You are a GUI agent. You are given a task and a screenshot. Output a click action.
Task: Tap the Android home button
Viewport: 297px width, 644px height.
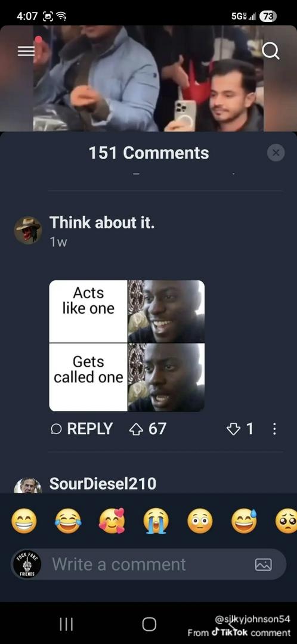click(x=149, y=624)
